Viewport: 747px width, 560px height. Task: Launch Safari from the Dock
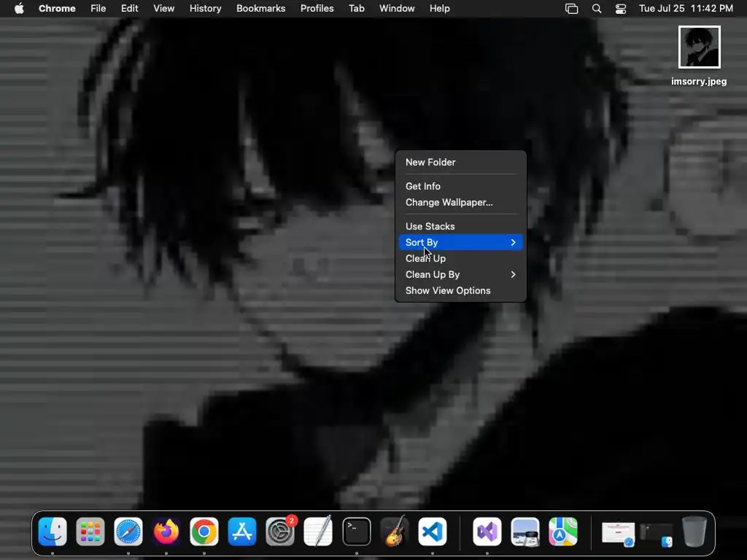click(x=128, y=532)
